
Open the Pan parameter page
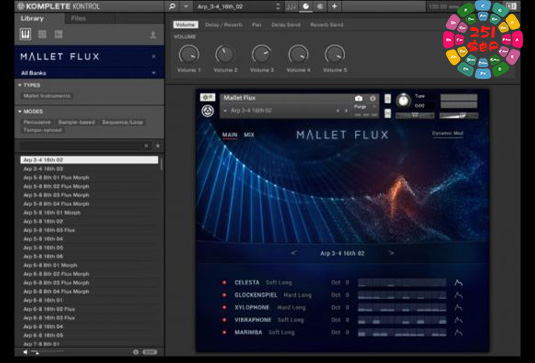(257, 25)
